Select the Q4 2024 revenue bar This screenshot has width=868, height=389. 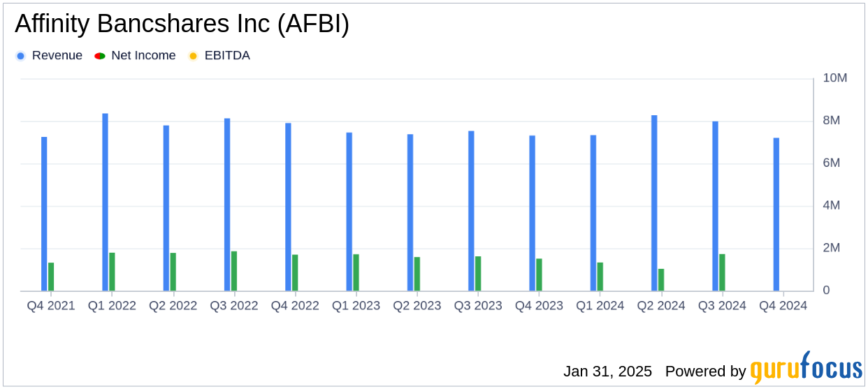776,214
